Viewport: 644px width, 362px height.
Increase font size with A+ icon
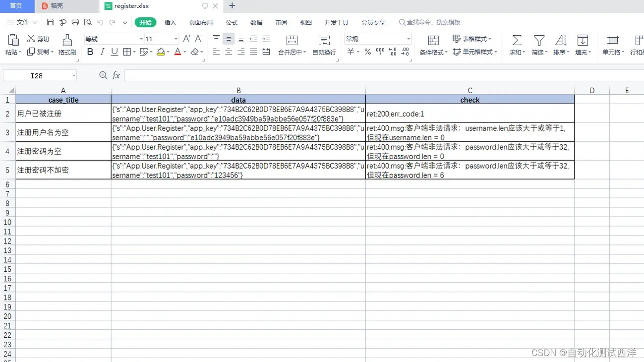tap(187, 39)
